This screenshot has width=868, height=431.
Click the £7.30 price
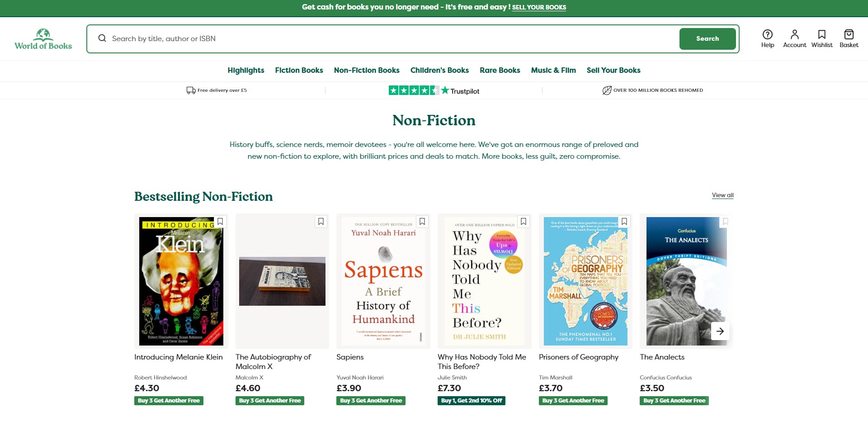click(x=449, y=388)
